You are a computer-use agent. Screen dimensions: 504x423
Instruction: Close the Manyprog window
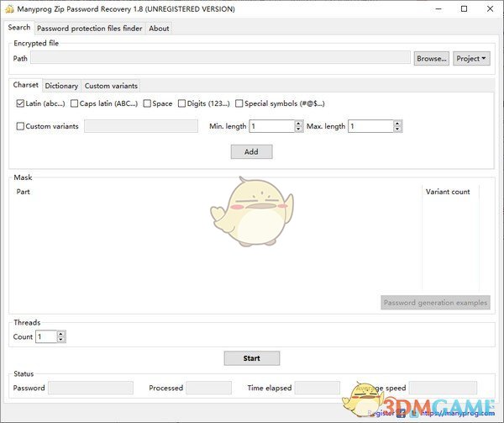tap(490, 9)
